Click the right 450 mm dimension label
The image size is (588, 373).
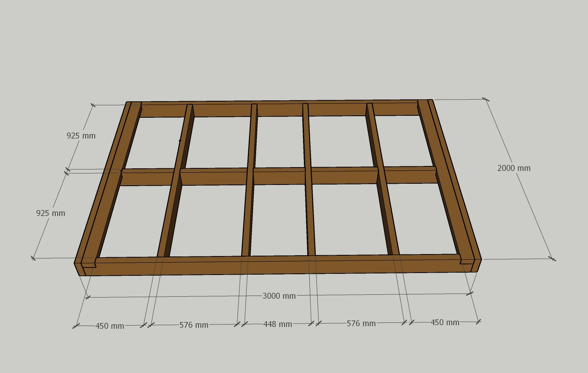coord(444,323)
